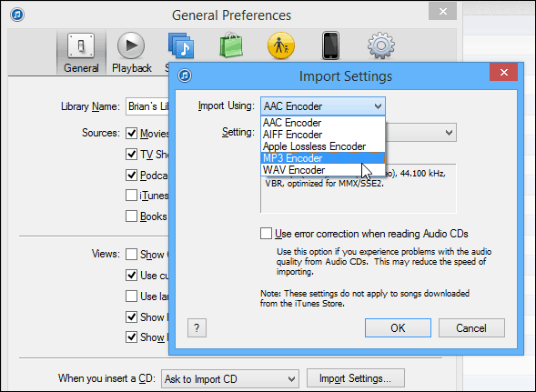Check the Use large text checkbox
The height and width of the screenshot is (392, 536).
click(x=131, y=296)
